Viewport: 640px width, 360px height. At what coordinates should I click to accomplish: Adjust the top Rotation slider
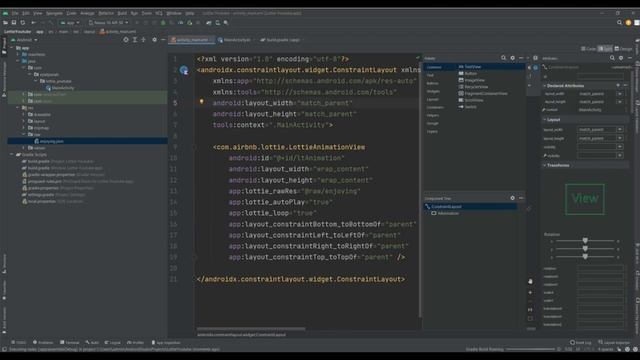click(585, 241)
